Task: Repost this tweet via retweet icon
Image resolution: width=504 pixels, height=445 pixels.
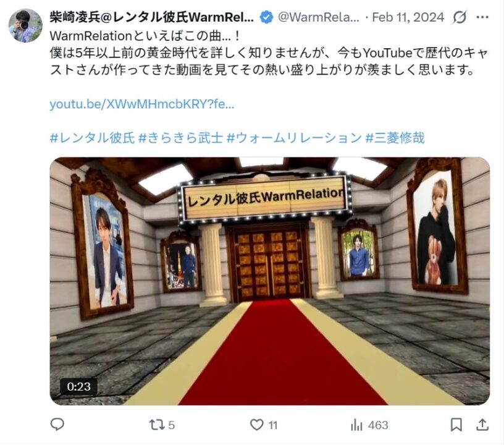Action: 157,425
